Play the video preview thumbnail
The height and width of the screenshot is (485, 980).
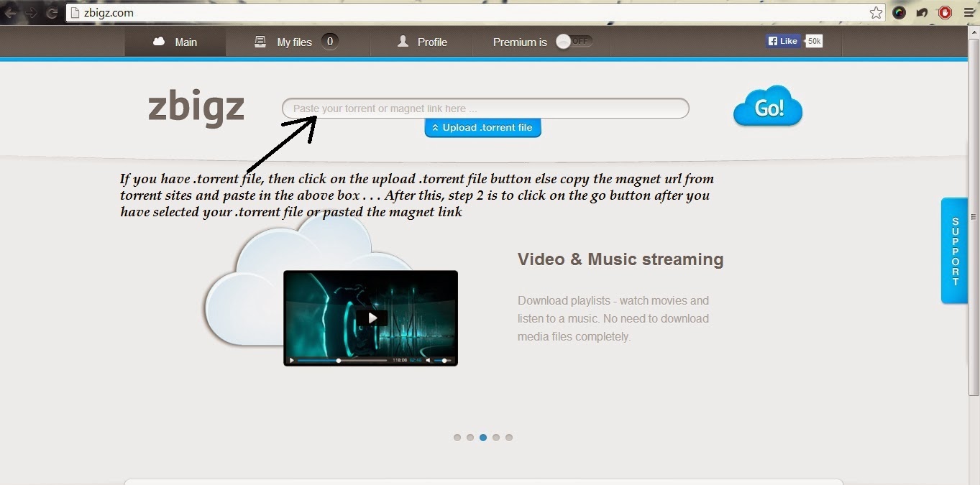click(372, 318)
